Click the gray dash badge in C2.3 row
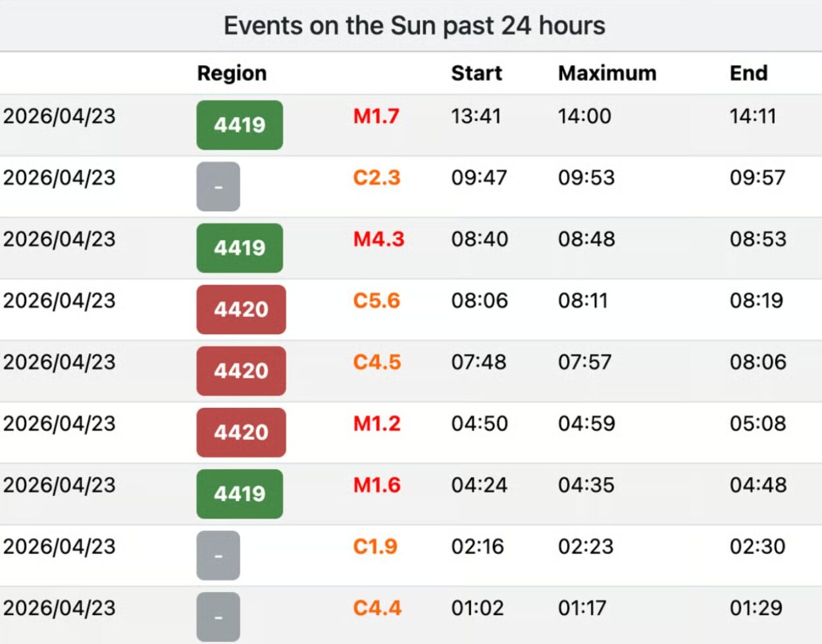 (x=218, y=187)
